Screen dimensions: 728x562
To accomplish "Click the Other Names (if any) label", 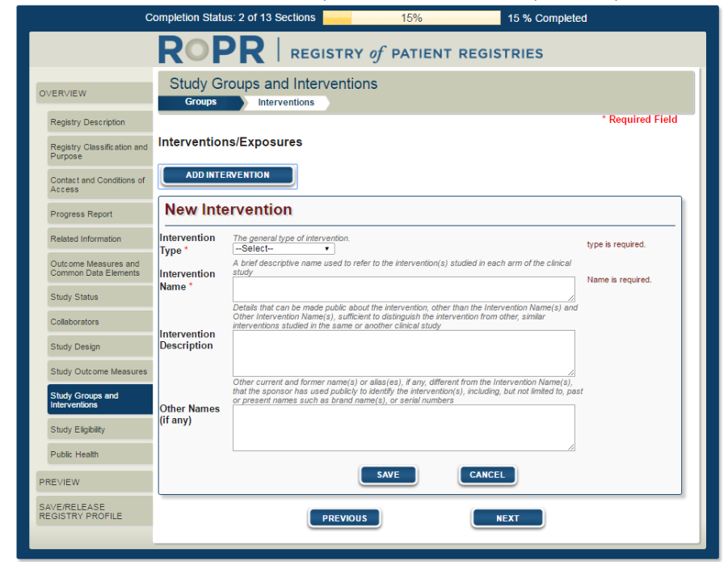I will click(189, 414).
